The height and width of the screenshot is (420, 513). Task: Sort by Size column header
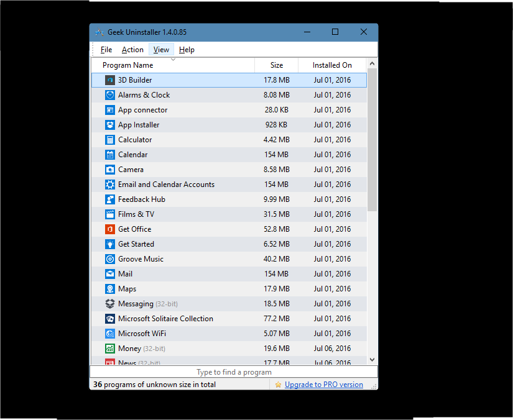pyautogui.click(x=277, y=65)
